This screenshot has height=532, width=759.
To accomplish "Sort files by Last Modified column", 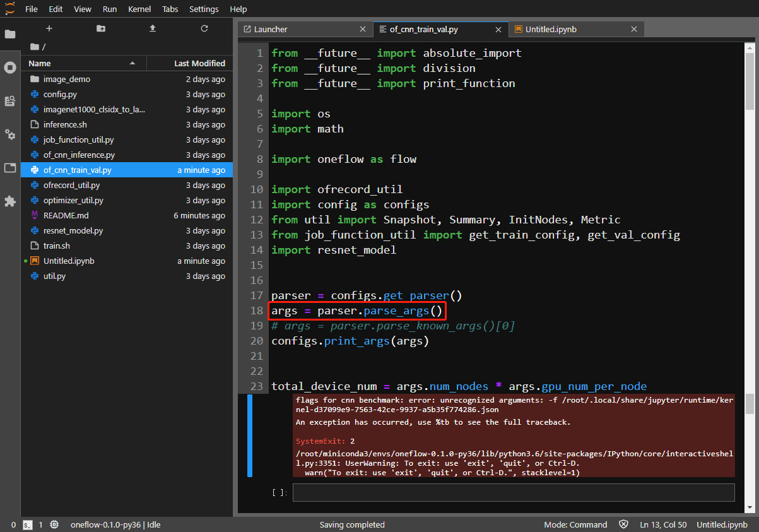I will (x=189, y=63).
